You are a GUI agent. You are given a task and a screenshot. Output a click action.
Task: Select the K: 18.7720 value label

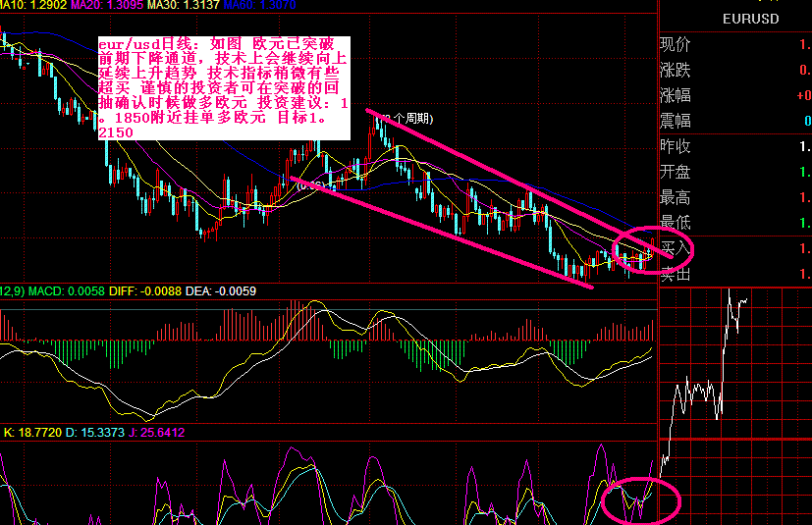(x=32, y=433)
